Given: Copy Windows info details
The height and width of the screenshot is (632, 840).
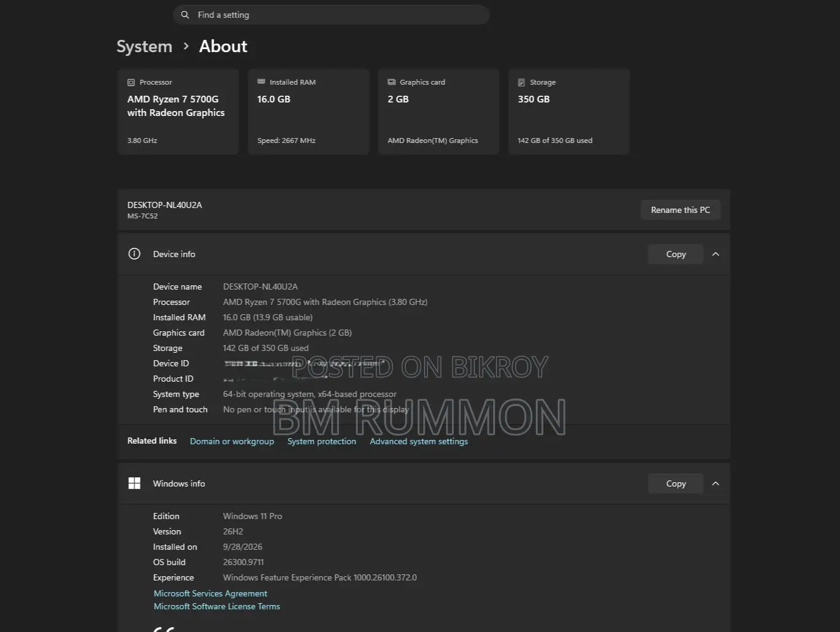Looking at the screenshot, I should tap(675, 484).
